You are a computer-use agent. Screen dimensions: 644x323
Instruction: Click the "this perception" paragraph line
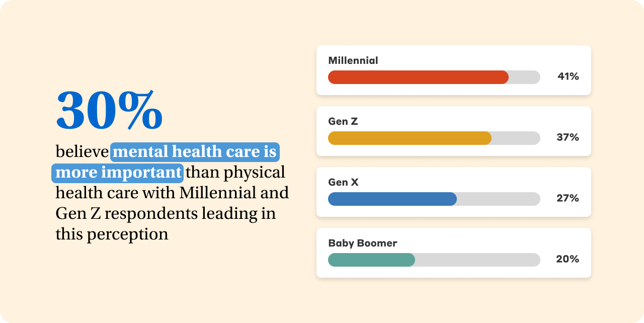(x=112, y=234)
